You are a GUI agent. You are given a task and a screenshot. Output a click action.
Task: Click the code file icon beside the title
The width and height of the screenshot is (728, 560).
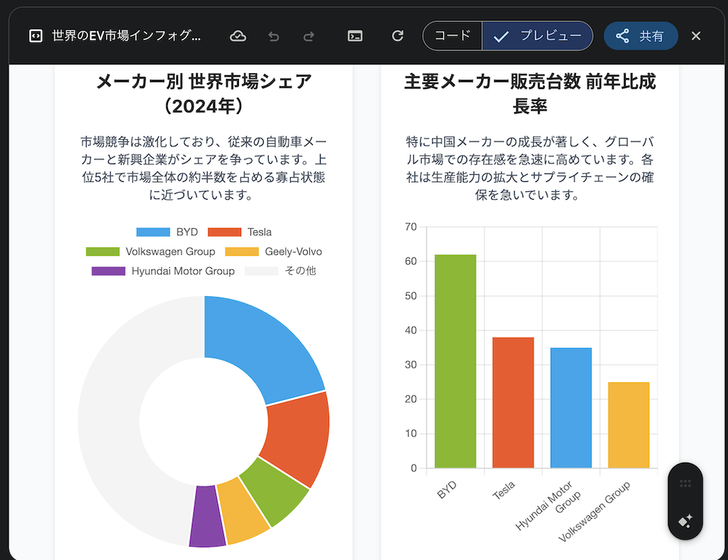tap(36, 36)
